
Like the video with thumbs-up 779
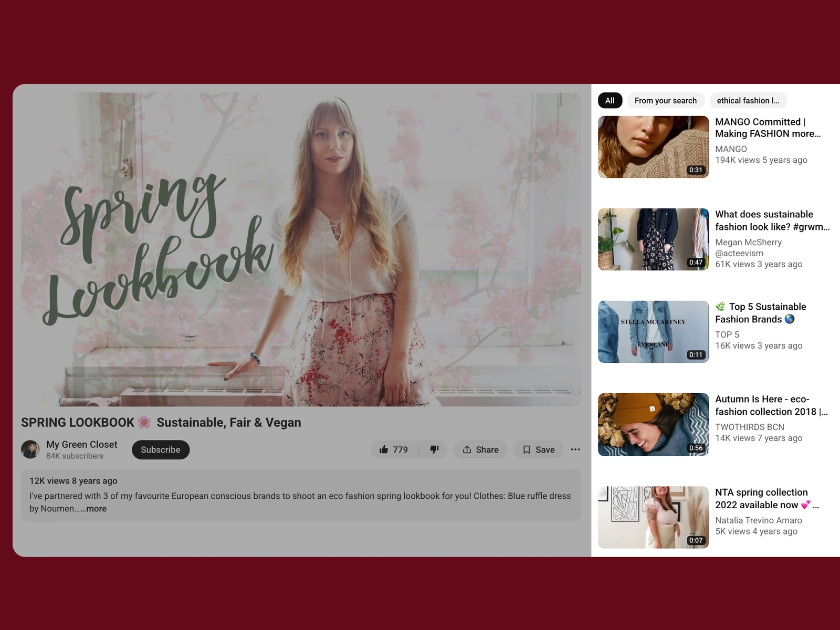pyautogui.click(x=394, y=449)
